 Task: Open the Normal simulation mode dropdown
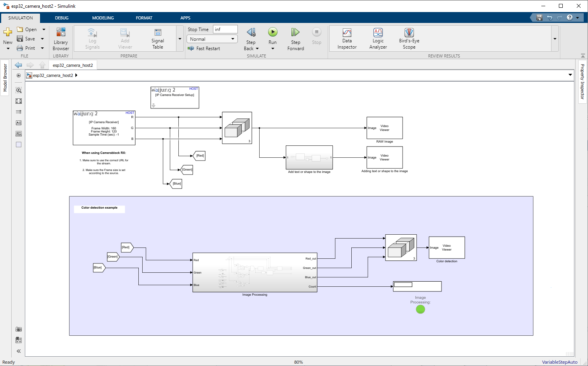pos(212,39)
